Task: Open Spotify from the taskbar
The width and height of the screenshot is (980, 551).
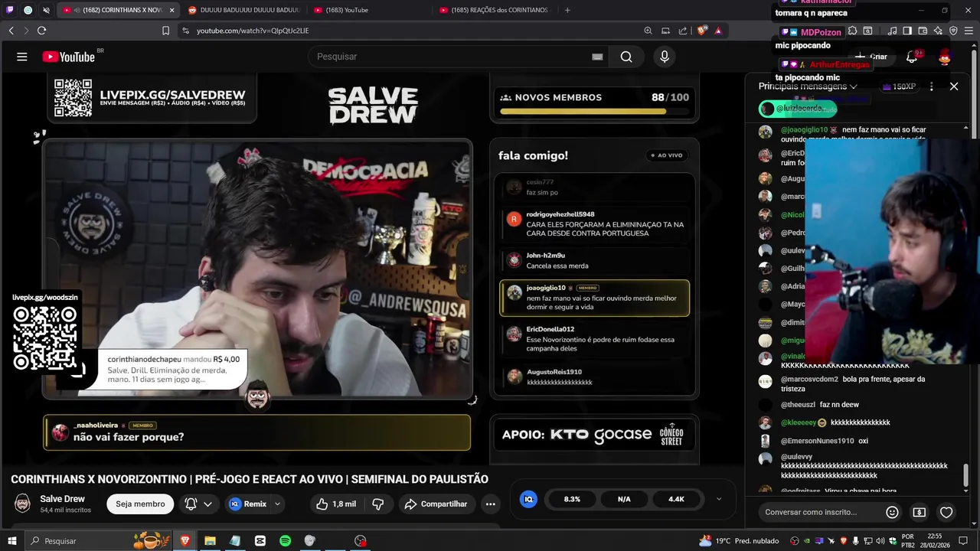Action: tap(285, 541)
